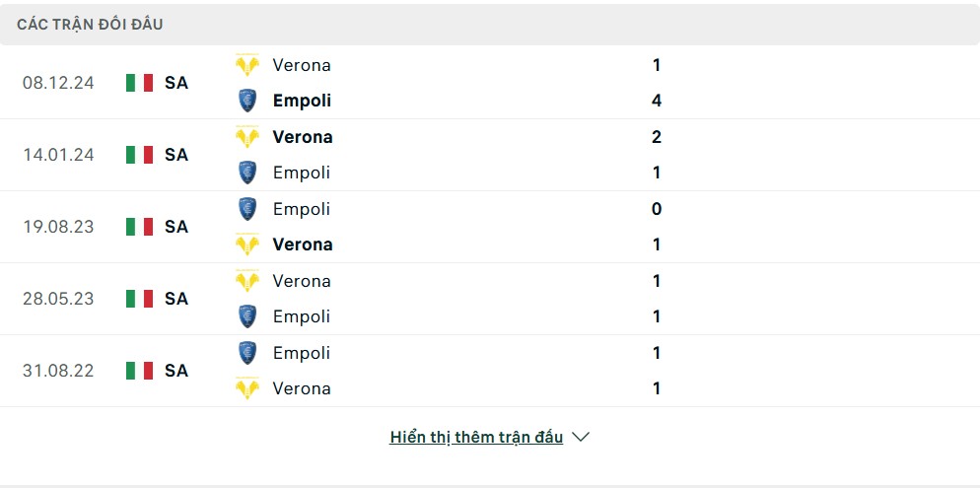980x488 pixels.
Task: Click Italy flag on 19.08.23 row
Action: point(139,226)
